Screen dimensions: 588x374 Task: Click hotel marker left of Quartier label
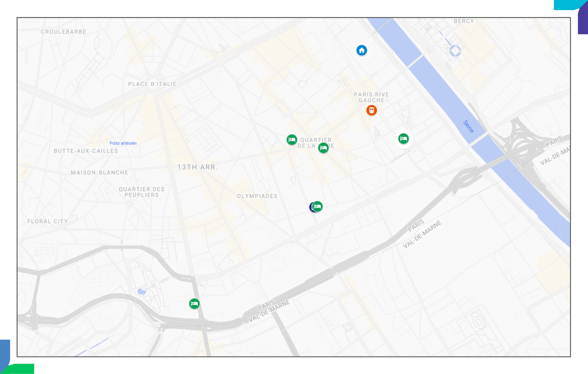[x=292, y=140]
